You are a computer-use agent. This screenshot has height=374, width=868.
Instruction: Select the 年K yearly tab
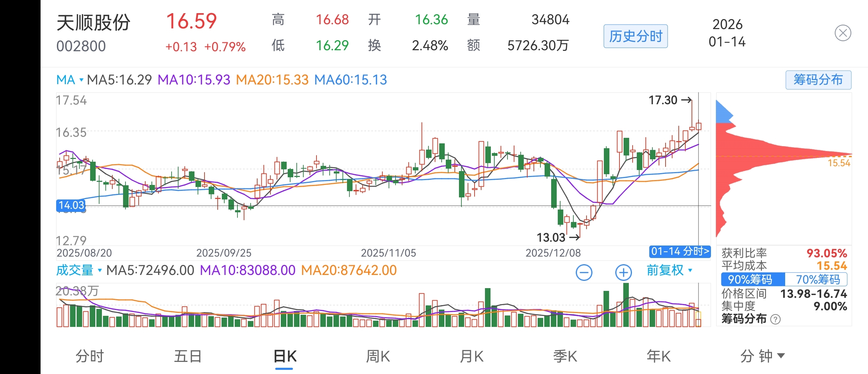coord(659,356)
